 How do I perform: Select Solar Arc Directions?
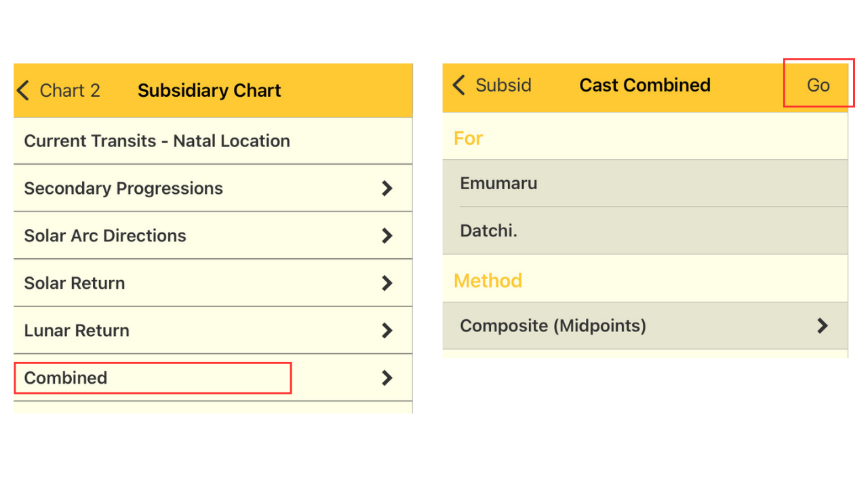pyautogui.click(x=105, y=236)
